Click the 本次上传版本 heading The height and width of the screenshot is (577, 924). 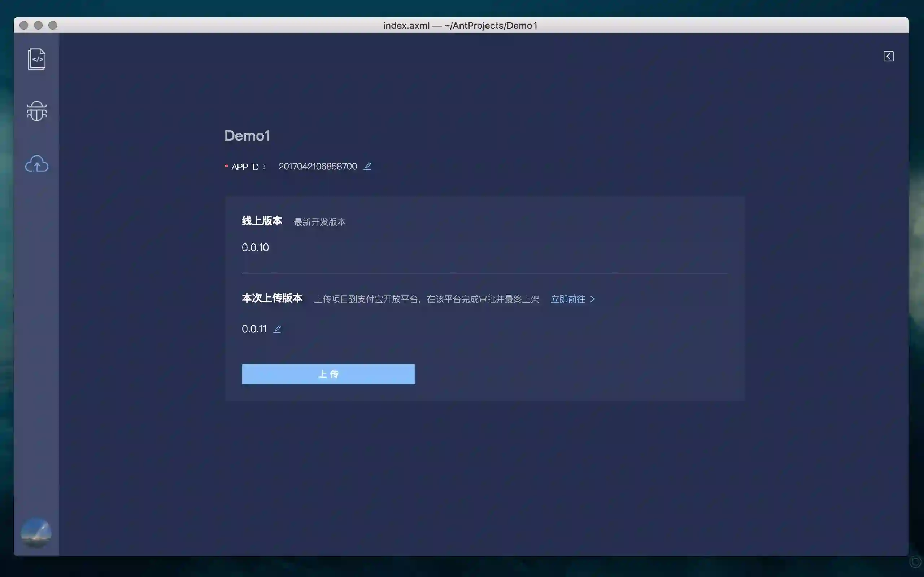(x=272, y=298)
